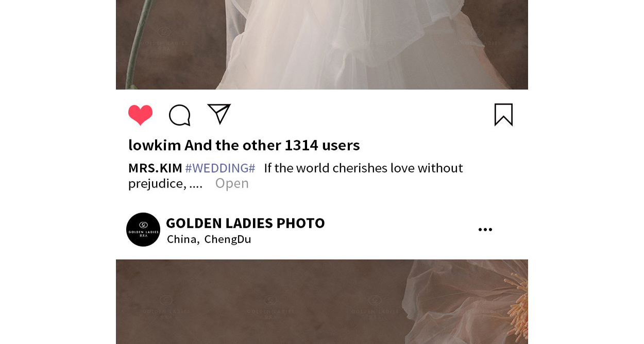View the list of 1314 users who liked
Screen dimensions: 644x344
coord(322,145)
